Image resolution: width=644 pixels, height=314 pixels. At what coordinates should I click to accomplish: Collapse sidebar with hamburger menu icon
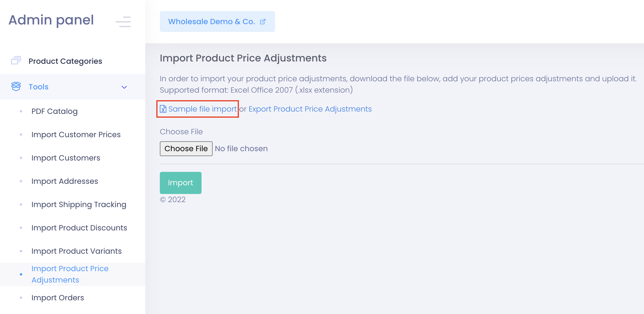[x=123, y=22]
